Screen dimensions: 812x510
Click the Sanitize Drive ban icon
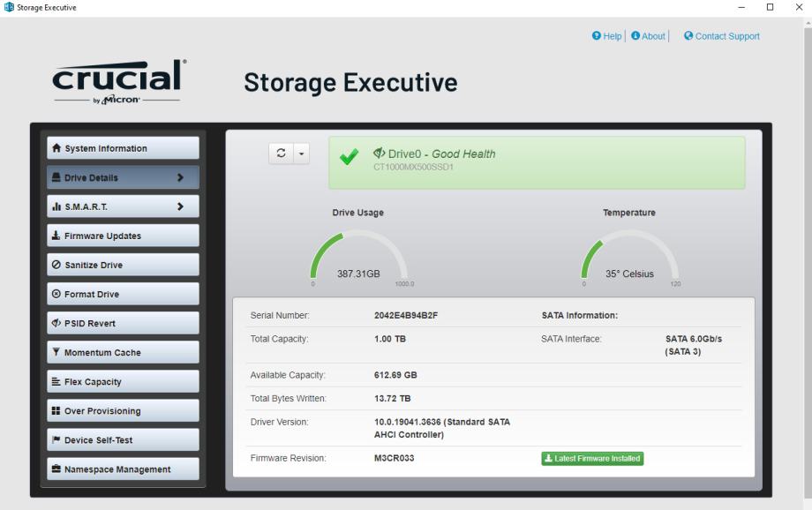coord(56,265)
